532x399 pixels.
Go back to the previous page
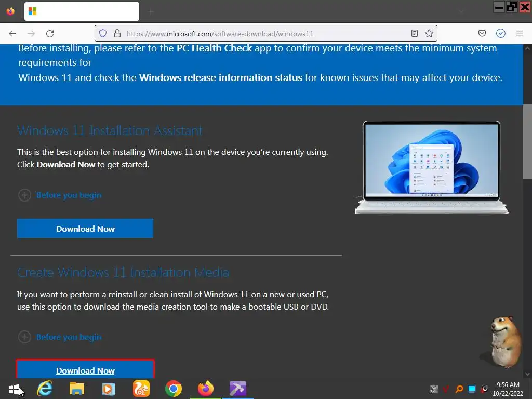click(12, 33)
